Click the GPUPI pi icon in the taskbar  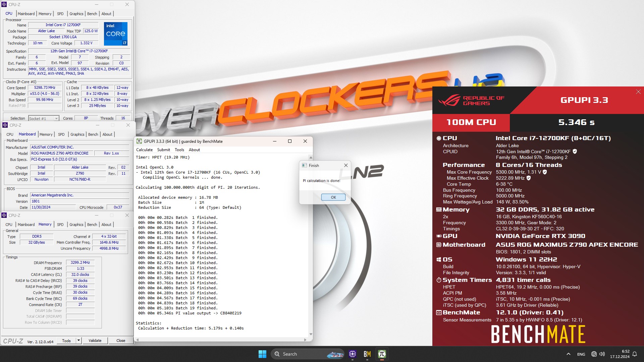382,354
